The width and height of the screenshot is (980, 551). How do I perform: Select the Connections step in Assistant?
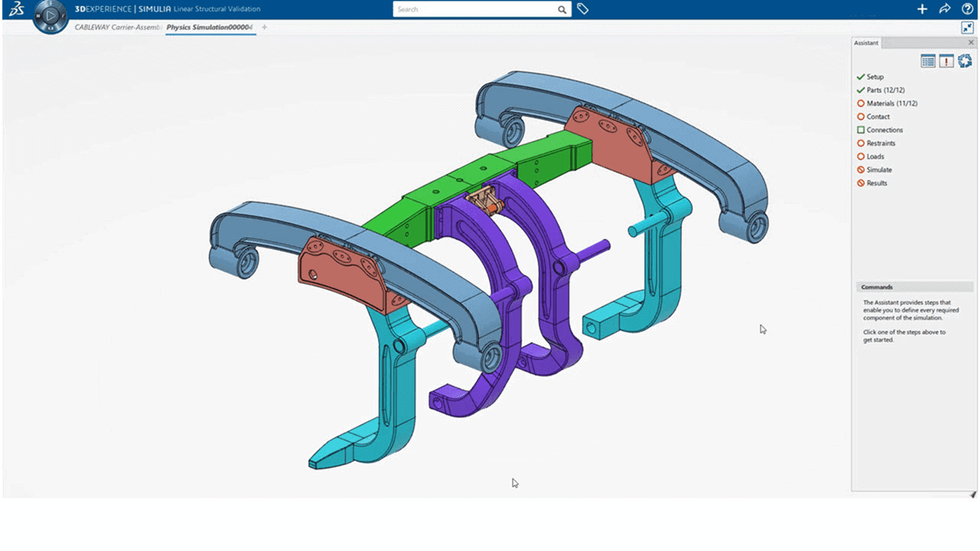tap(884, 130)
